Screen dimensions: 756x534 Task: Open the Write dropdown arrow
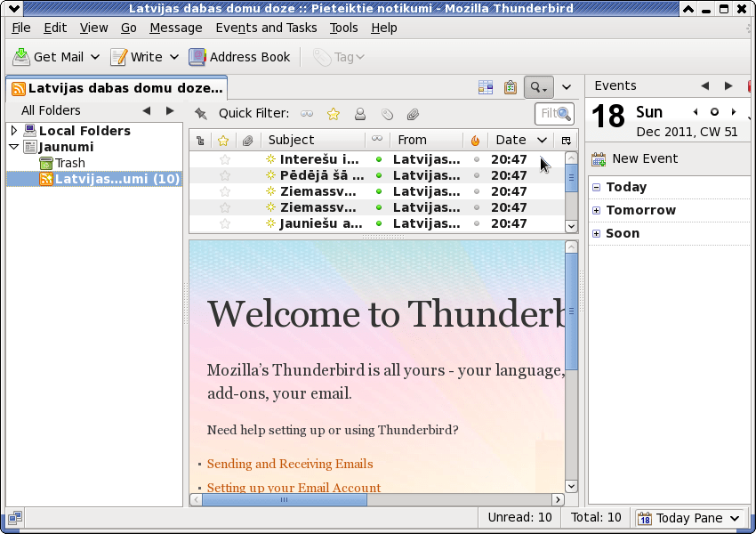pos(174,57)
